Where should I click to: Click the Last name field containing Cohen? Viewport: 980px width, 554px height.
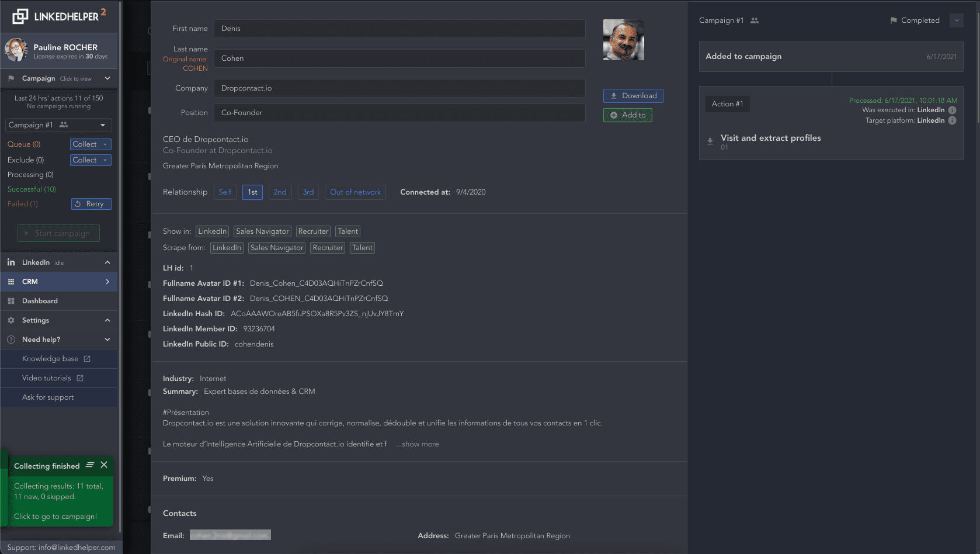[399, 58]
